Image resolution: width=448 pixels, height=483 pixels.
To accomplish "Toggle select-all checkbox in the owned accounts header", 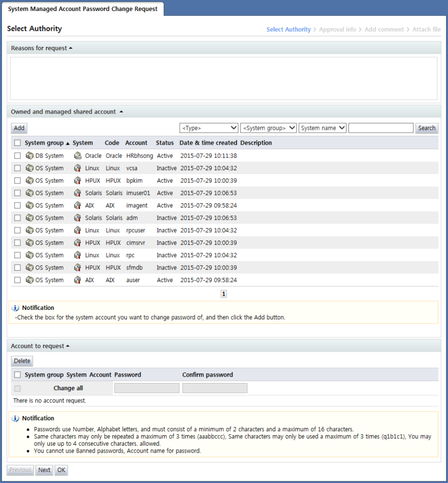I will [17, 143].
